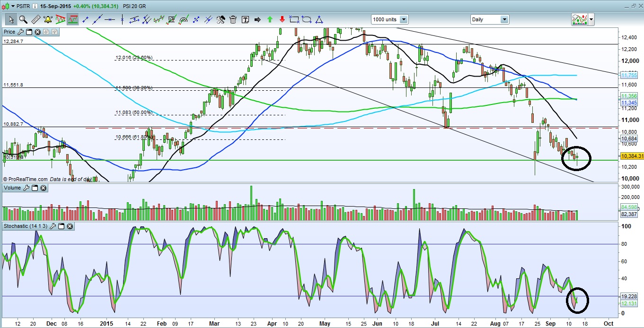
Task: Choose the green up arrow marker
Action: [x=270, y=19]
